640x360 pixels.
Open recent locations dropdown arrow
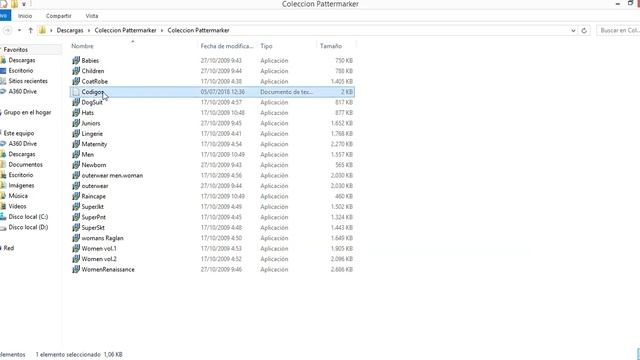[19, 30]
